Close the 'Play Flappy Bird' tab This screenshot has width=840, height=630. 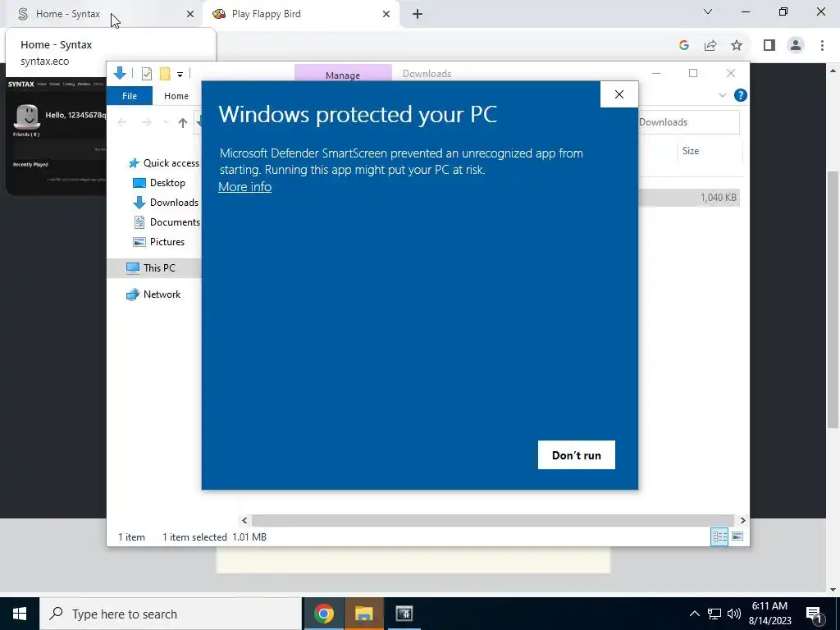[x=386, y=14]
